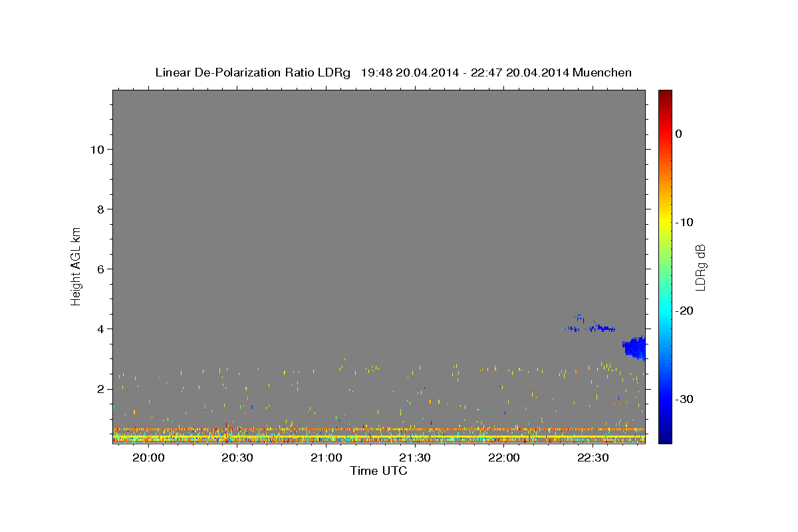Image resolution: width=798 pixels, height=532 pixels.
Task: Click the large blue cloud patch near 3 km
Action: [x=634, y=348]
